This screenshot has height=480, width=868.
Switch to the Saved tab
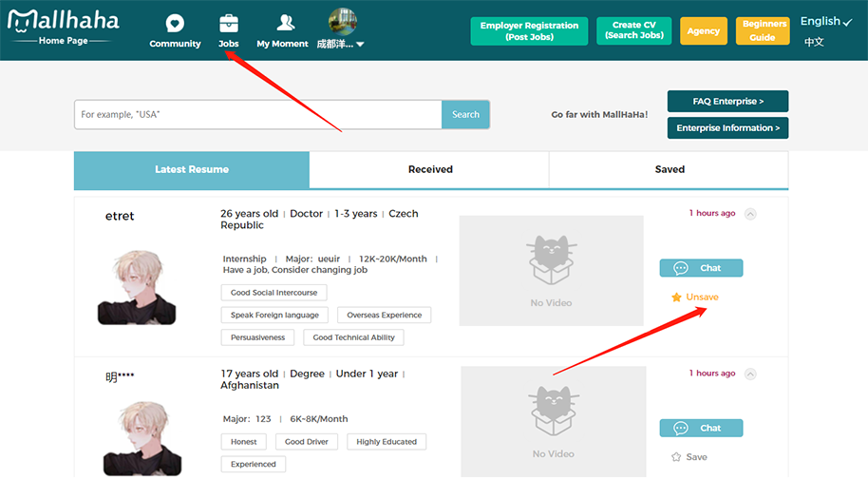click(670, 169)
